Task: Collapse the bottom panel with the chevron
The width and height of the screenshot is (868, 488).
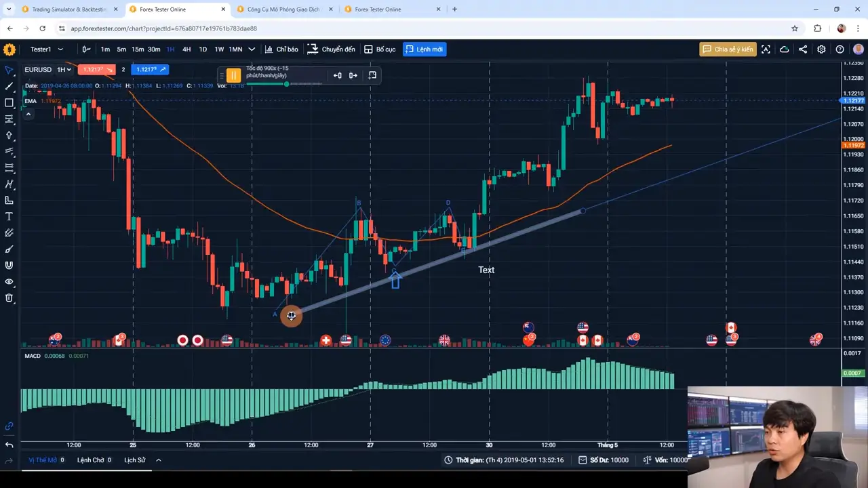Action: coord(158,460)
